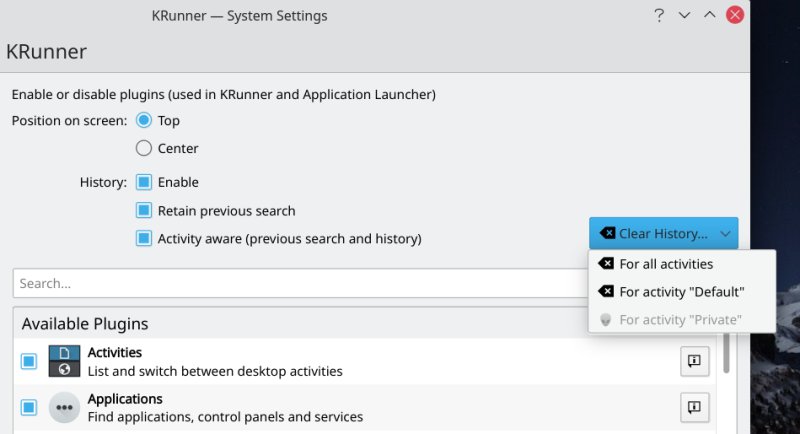Open info for Activities plugin
Viewport: 800px width, 434px height.
[x=695, y=361]
